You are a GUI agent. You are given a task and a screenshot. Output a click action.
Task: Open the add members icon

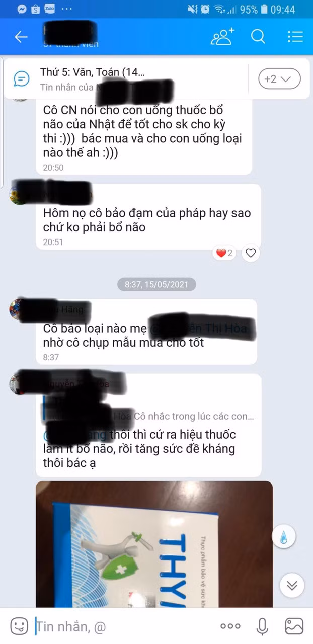[223, 37]
